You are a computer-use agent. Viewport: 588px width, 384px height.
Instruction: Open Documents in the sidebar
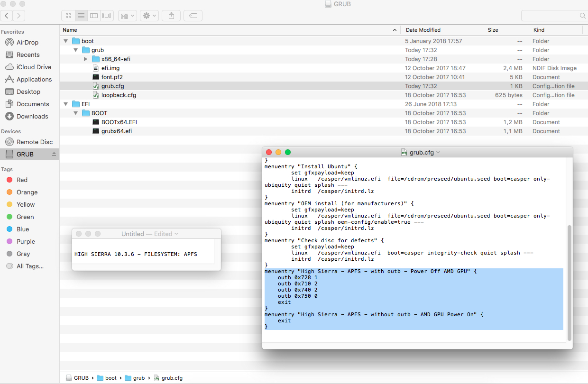click(x=33, y=104)
